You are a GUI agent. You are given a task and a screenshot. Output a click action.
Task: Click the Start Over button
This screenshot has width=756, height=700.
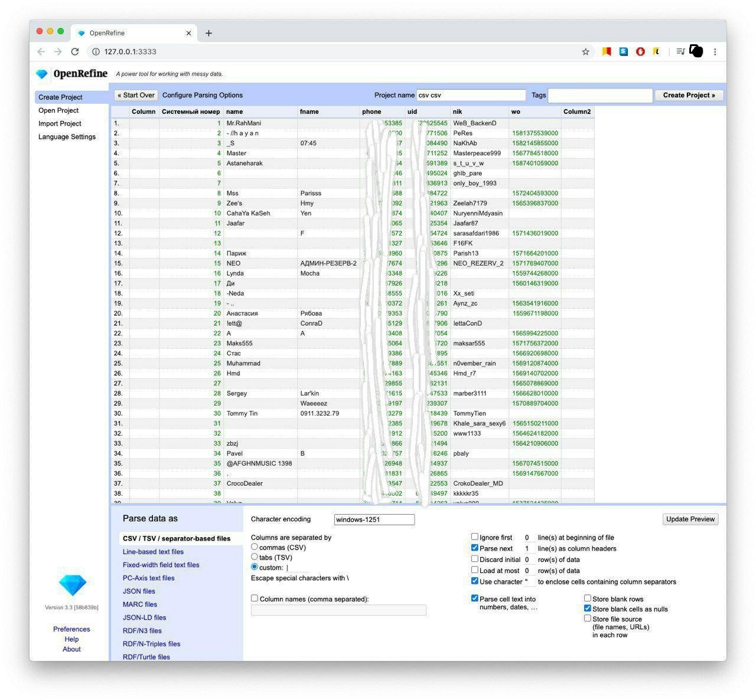(x=136, y=95)
